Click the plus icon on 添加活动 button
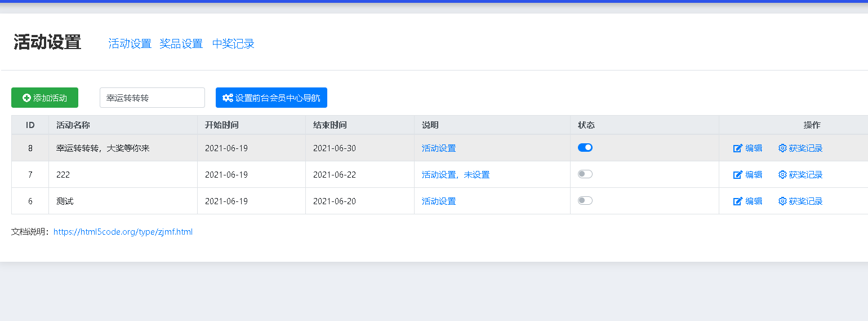Screen dimensions: 868x321 click(x=26, y=98)
